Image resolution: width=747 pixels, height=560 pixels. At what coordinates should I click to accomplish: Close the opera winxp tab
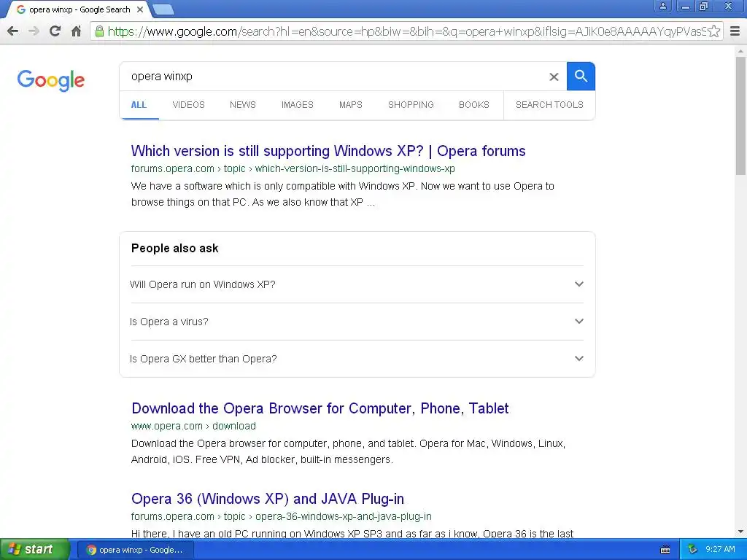[x=140, y=9]
